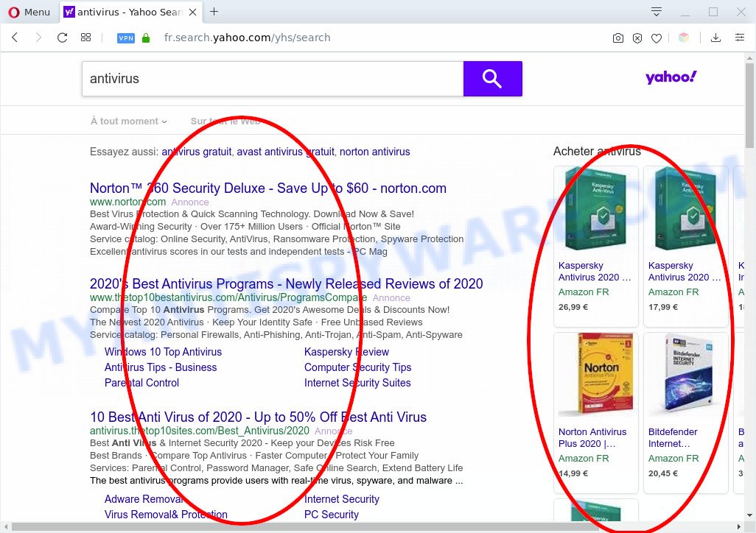Image resolution: width=756 pixels, height=533 pixels.
Task: Open 'Norton Antivirus Plus 2020' product title
Action: (x=592, y=437)
